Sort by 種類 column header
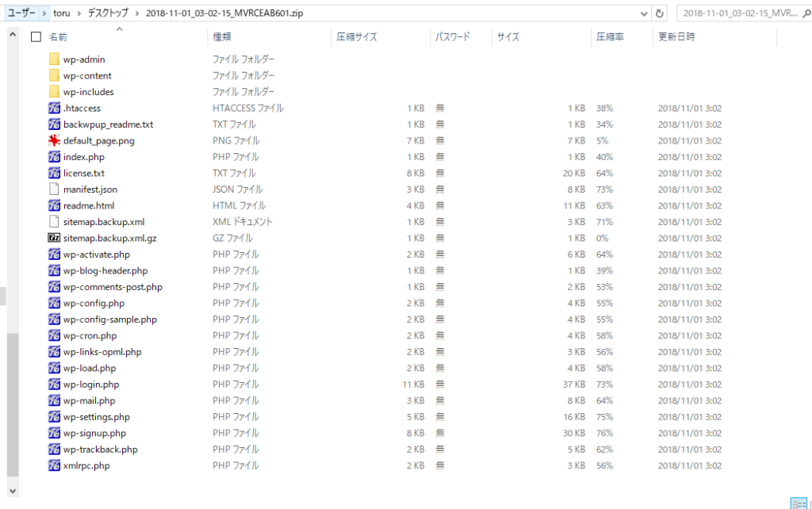 [x=222, y=36]
